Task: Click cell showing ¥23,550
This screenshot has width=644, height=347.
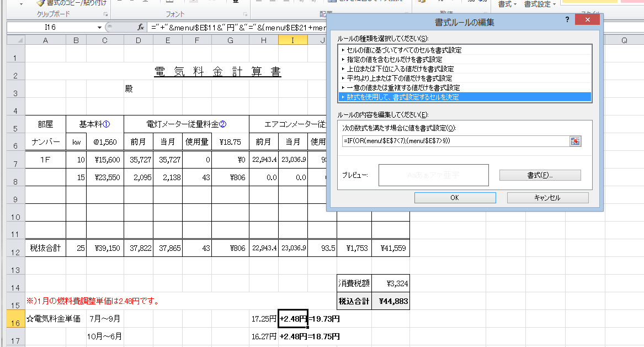Action: 105,177
